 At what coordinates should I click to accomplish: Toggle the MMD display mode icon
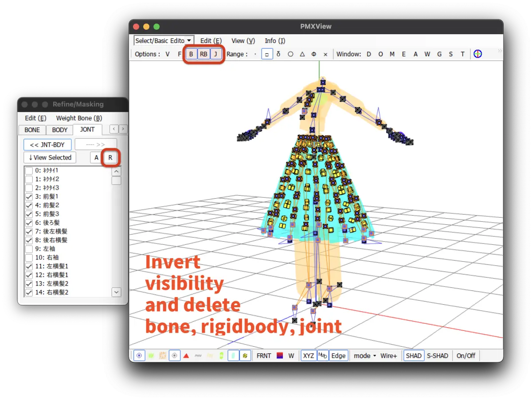(x=323, y=356)
